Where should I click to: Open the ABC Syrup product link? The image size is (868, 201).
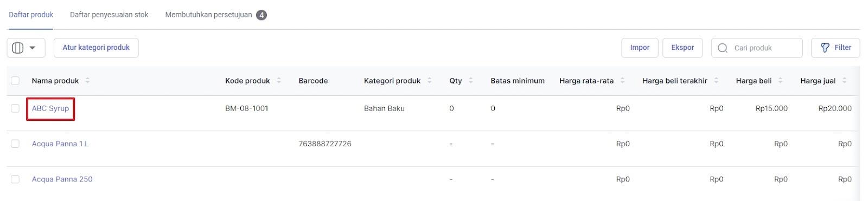pyautogui.click(x=50, y=108)
